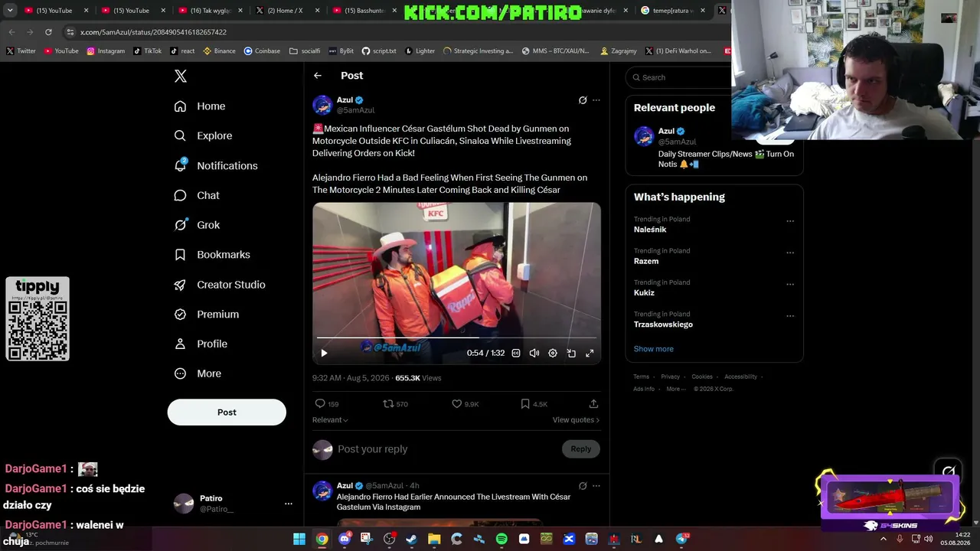
Task: Open the Windows Start menu
Action: 299,539
